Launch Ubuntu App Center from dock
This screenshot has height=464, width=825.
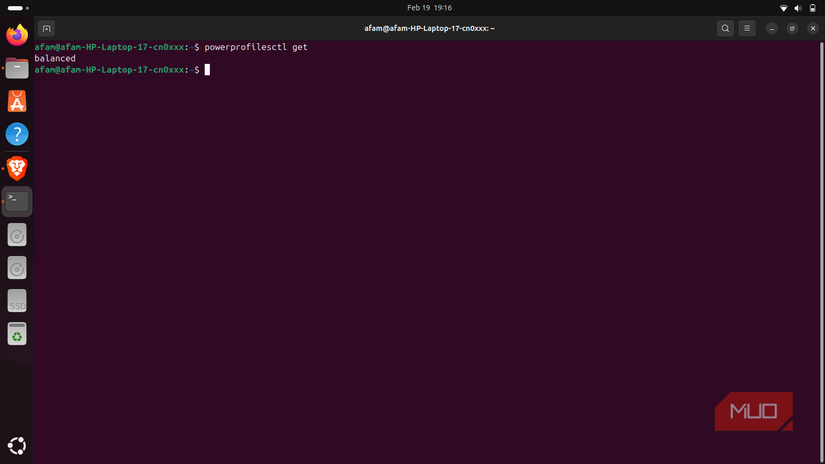pyautogui.click(x=17, y=101)
